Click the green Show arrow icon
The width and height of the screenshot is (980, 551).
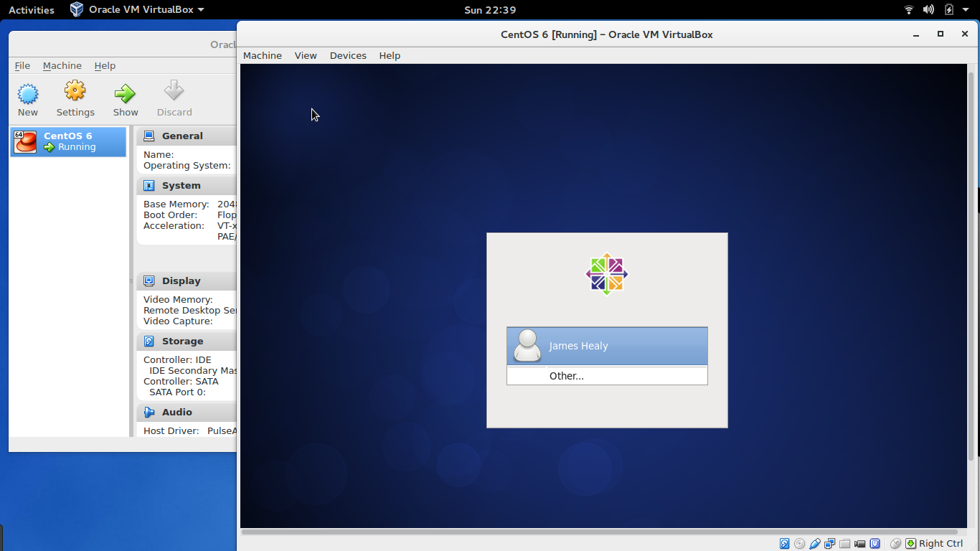[x=125, y=93]
